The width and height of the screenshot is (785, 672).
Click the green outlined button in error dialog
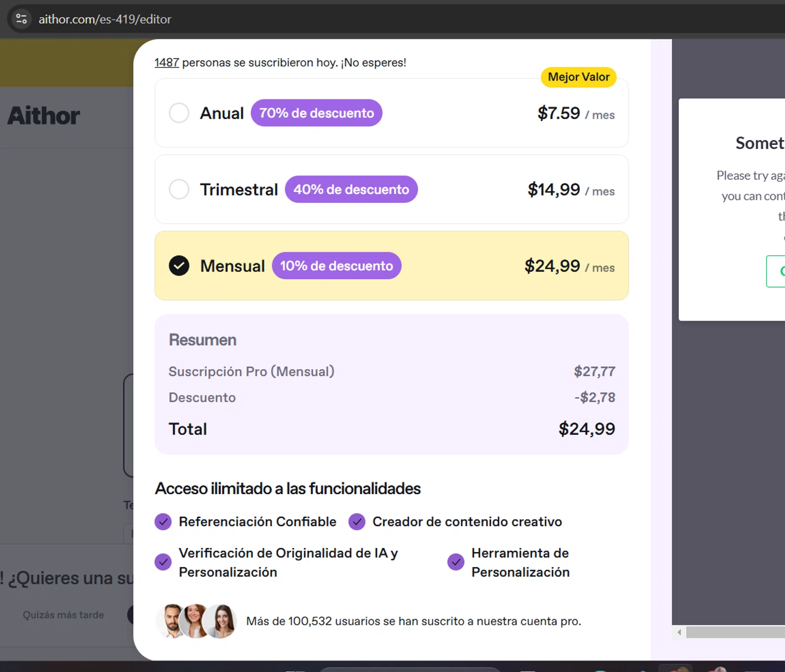pyautogui.click(x=776, y=271)
